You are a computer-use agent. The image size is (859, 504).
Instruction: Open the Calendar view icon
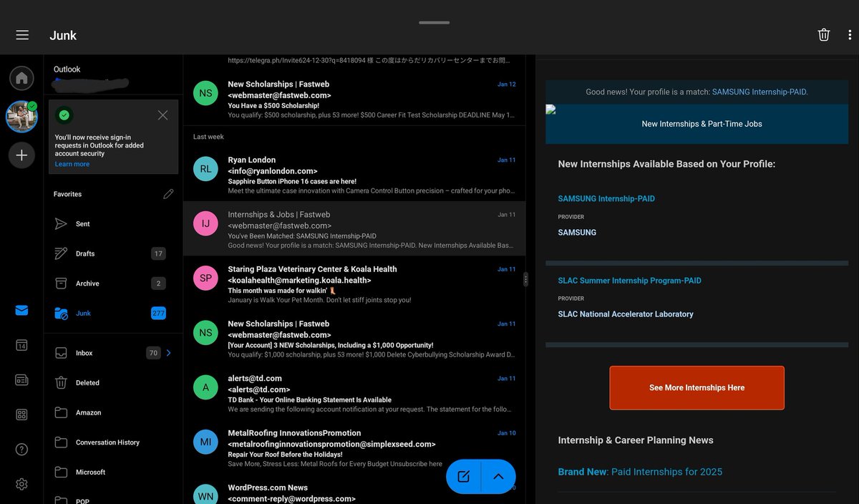pyautogui.click(x=21, y=345)
